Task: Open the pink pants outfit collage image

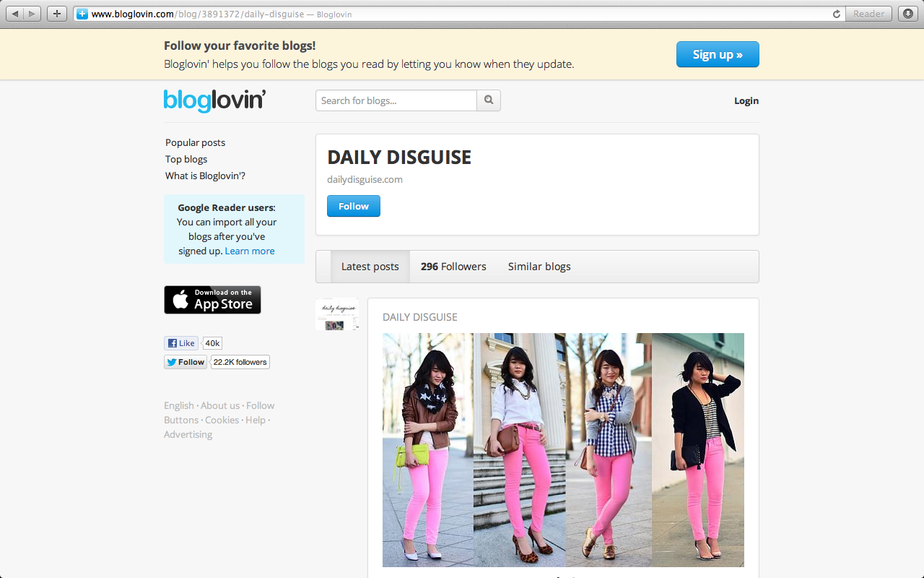Action: (x=563, y=450)
